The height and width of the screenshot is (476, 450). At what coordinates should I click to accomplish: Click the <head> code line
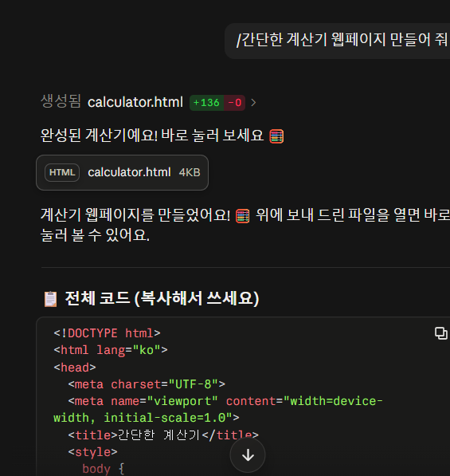point(75,368)
